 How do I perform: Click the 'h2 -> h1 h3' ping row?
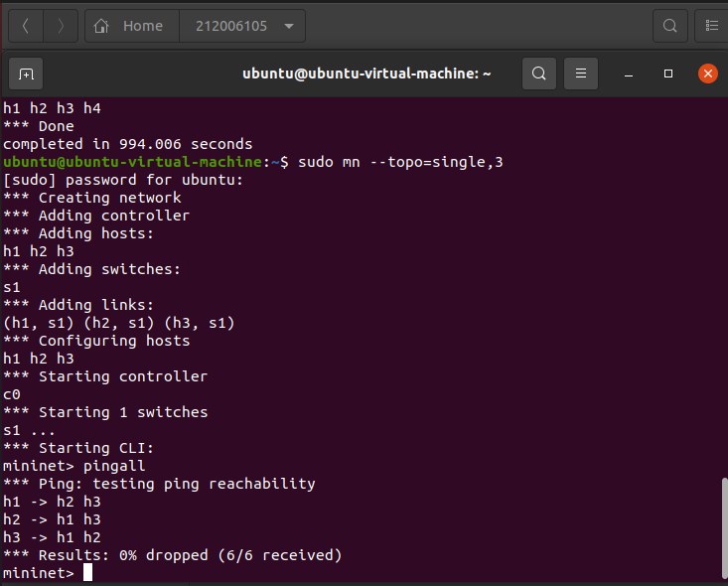52,519
